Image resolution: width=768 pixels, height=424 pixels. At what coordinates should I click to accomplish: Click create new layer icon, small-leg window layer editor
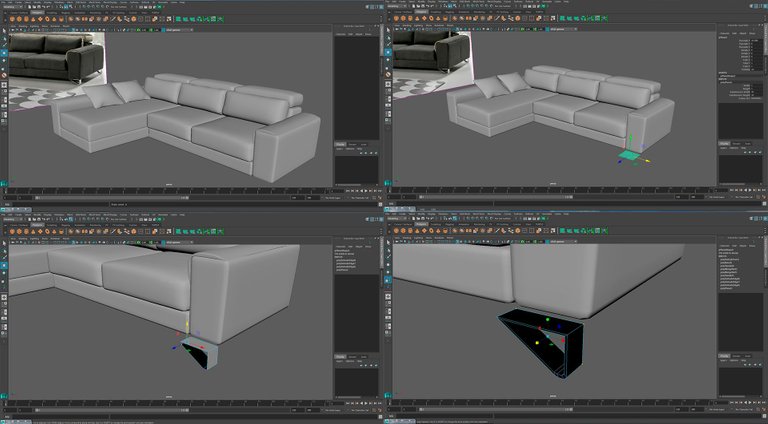[371, 365]
